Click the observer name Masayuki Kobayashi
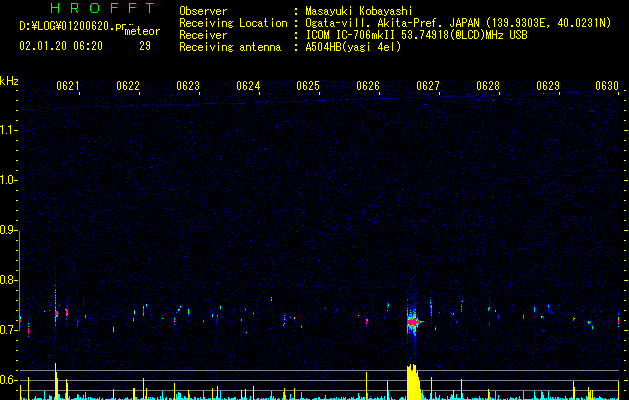The image size is (629, 400). [x=359, y=11]
